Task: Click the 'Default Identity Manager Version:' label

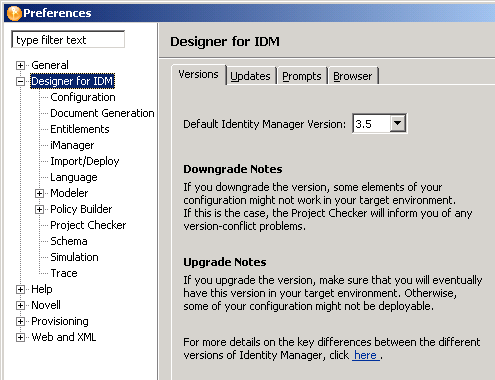Action: 265,124
